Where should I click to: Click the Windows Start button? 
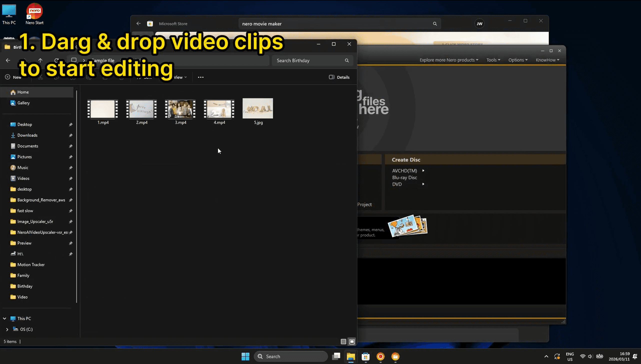(x=245, y=357)
